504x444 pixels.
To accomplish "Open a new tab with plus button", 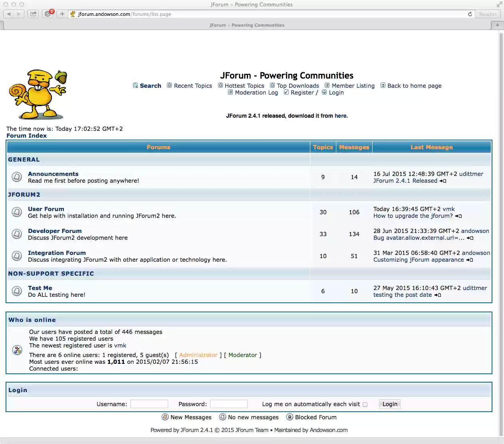I will [x=62, y=14].
